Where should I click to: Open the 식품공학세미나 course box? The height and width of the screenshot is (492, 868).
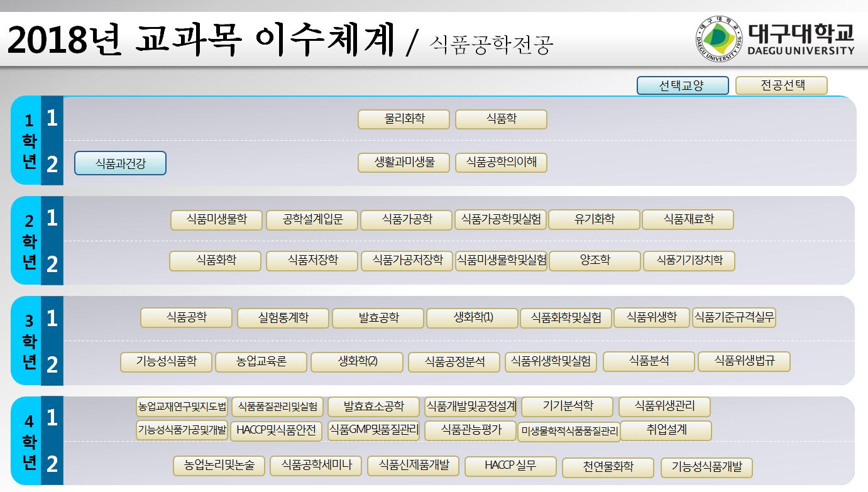click(x=316, y=466)
